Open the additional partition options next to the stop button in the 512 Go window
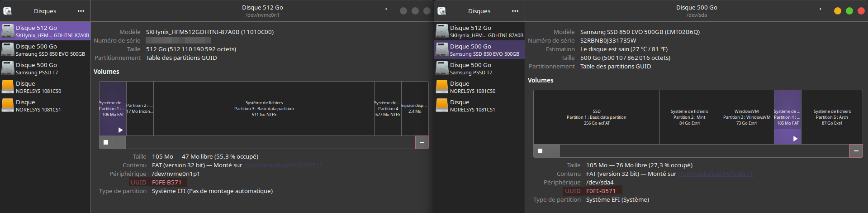 tap(119, 142)
